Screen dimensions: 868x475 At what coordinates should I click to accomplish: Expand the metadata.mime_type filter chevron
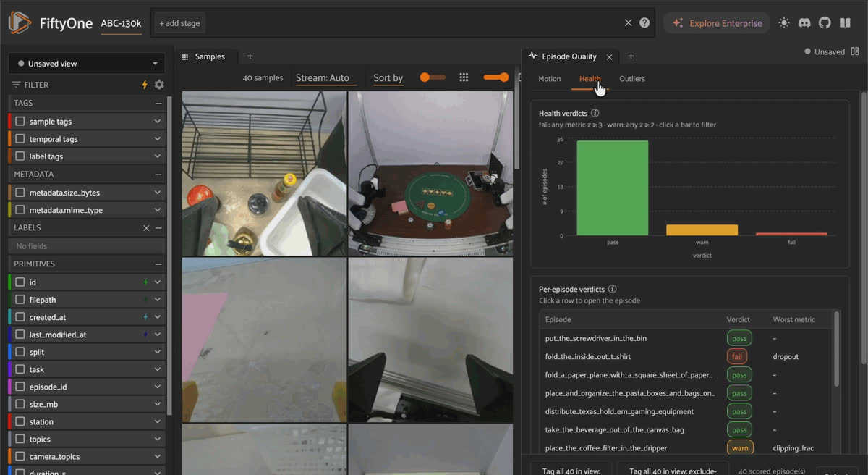pyautogui.click(x=157, y=210)
